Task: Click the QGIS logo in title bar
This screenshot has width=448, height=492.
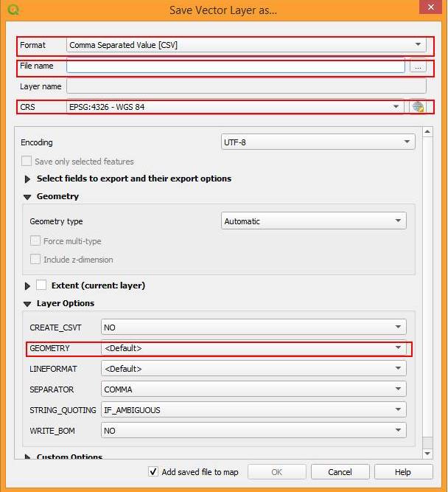Action: pos(13,10)
